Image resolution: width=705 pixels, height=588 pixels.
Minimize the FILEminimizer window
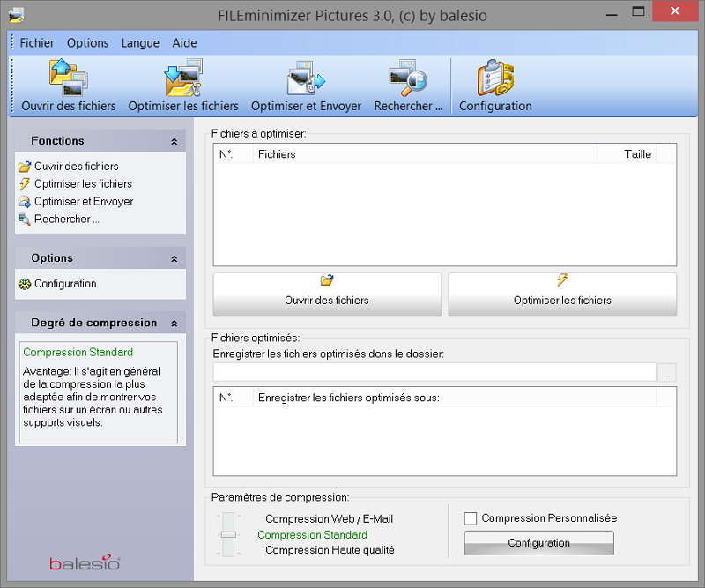612,14
